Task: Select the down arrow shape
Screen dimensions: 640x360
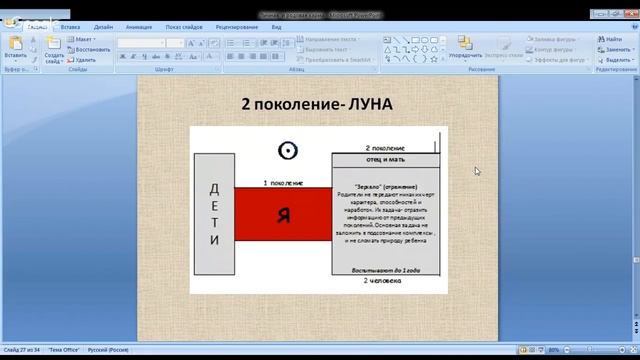Action: [x=425, y=50]
